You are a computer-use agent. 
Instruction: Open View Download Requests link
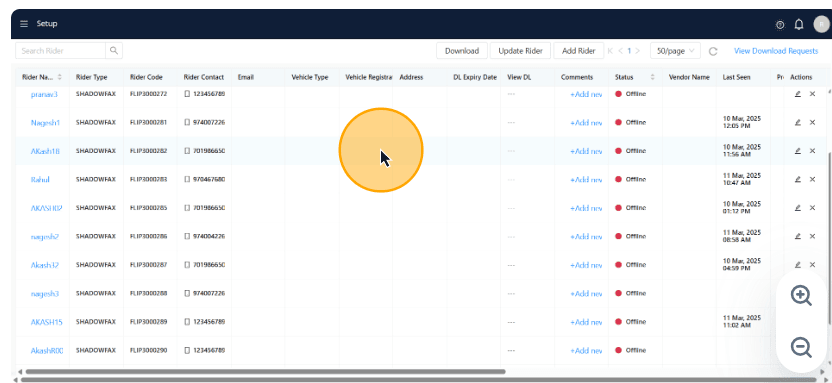tap(776, 51)
